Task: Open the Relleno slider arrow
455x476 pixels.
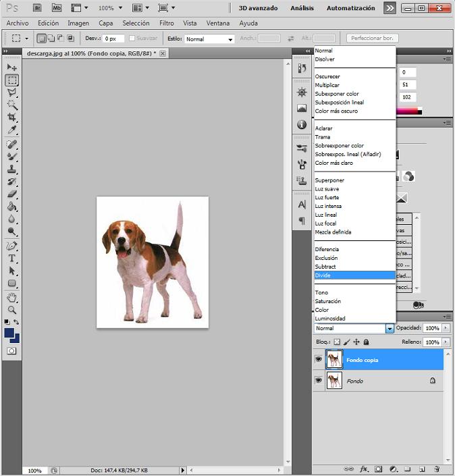Action: (x=446, y=342)
